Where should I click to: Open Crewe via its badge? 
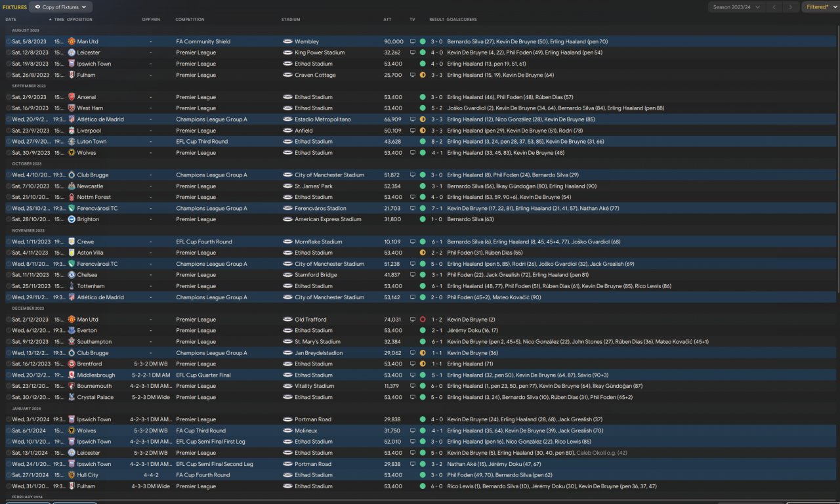[72, 242]
